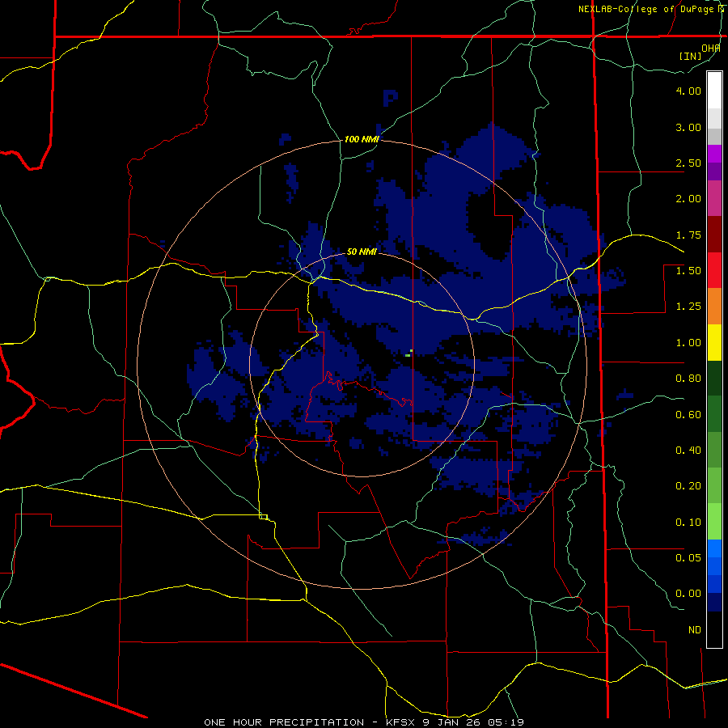The width and height of the screenshot is (728, 728).
Task: Click the '0.20' scale label
Action: (688, 486)
